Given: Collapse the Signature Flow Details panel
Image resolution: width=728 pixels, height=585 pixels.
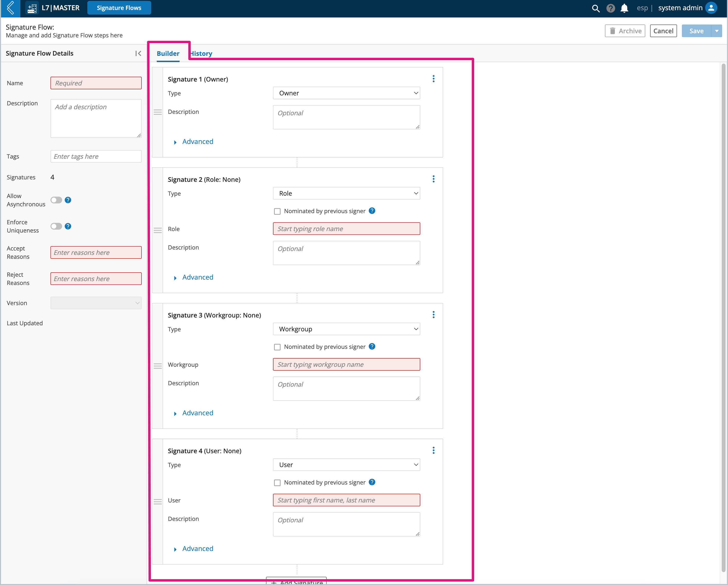Looking at the screenshot, I should pos(138,53).
